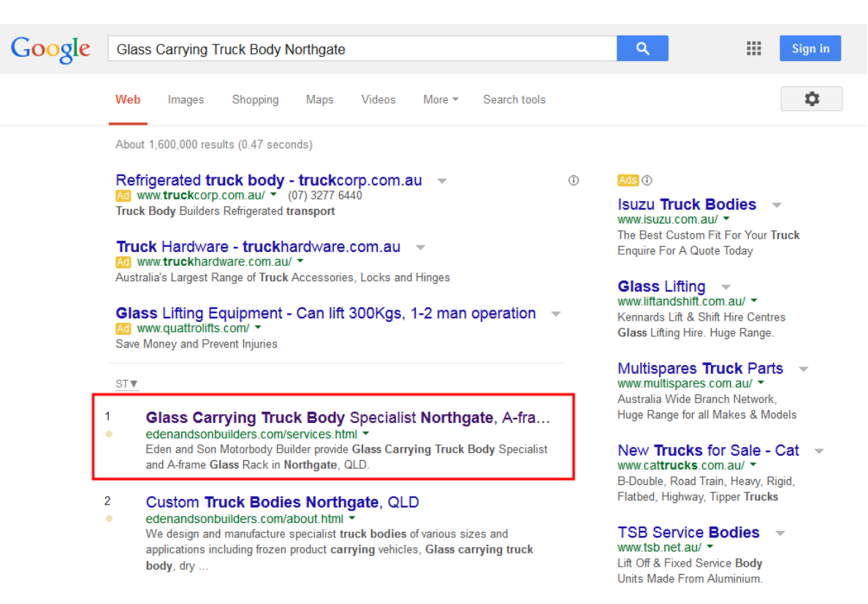Switch to the Images tab
The image size is (868, 604).
186,99
